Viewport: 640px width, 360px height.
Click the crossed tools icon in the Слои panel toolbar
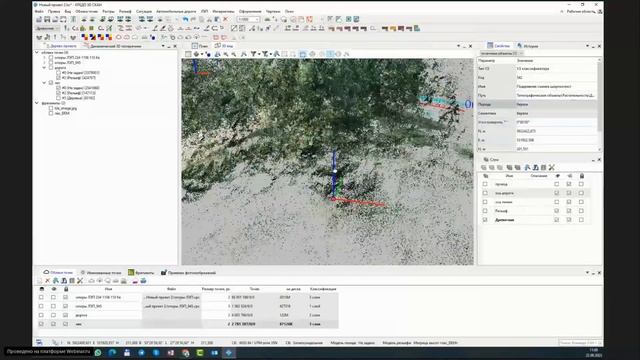[x=551, y=167]
